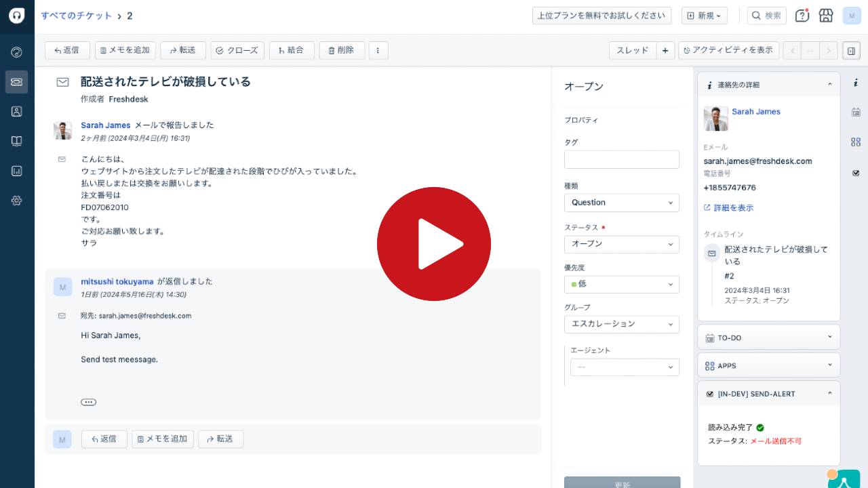
Task: Open the ステータス dropdown
Action: pyautogui.click(x=621, y=244)
